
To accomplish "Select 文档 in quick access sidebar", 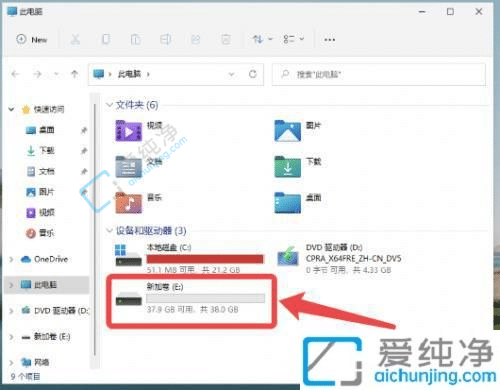I will [x=47, y=171].
